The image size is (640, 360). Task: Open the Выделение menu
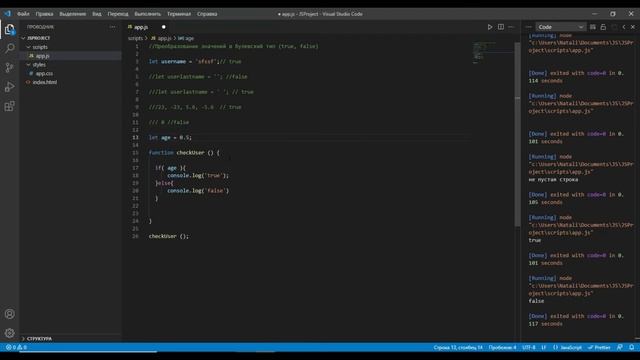(x=73, y=14)
